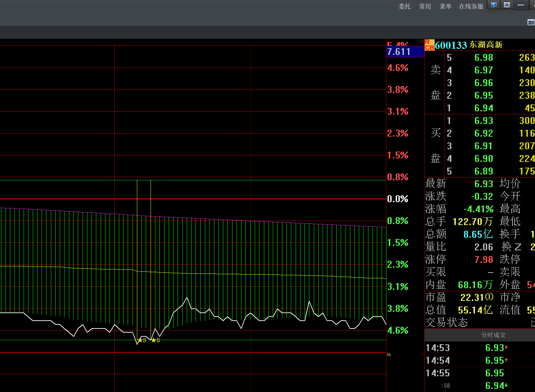Click the 量比 value 2.06

[x=484, y=247]
